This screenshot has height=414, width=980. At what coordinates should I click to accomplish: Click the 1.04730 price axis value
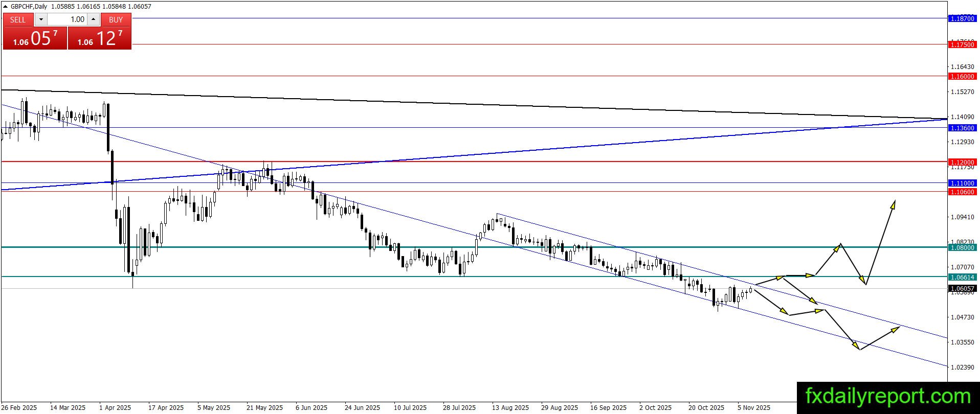[962, 317]
